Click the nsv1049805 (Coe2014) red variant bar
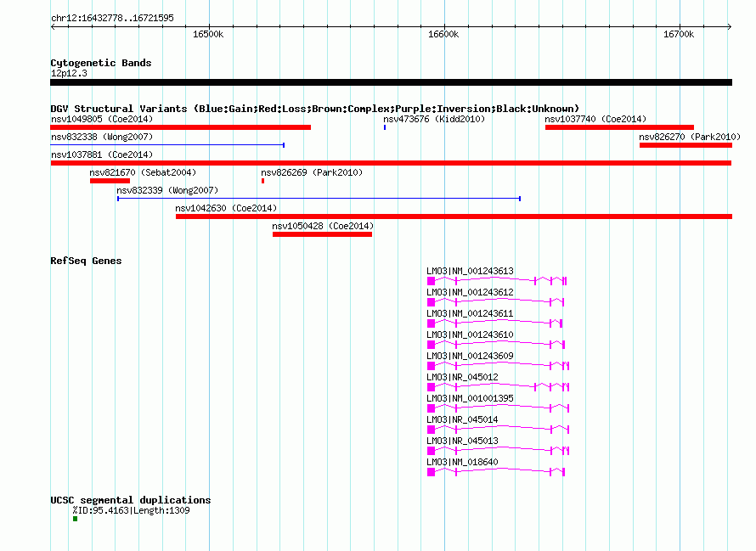 pos(180,127)
